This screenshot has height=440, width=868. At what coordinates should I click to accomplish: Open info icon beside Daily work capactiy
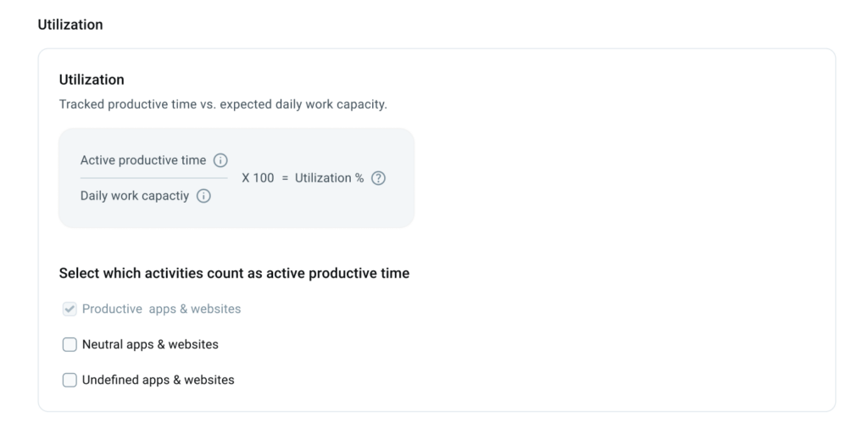(203, 196)
